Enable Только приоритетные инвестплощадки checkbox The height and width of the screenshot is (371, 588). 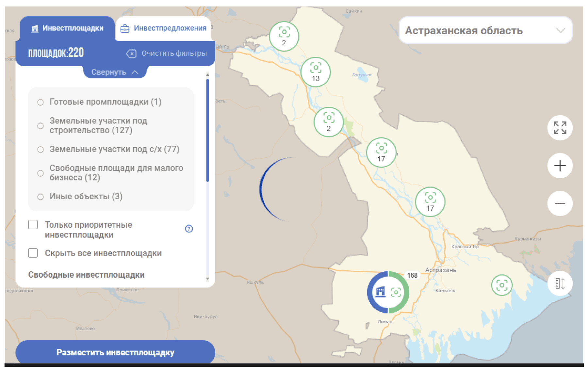click(x=33, y=224)
